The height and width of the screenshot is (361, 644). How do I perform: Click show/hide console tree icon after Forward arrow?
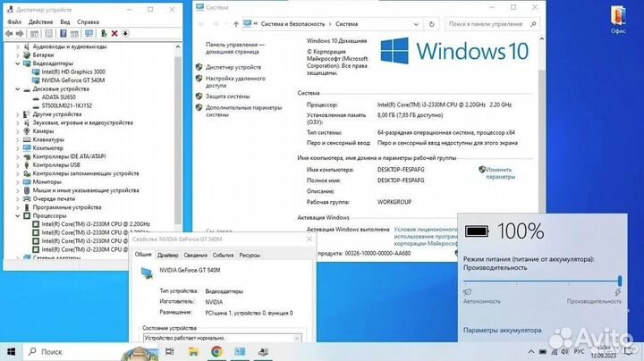[x=35, y=34]
